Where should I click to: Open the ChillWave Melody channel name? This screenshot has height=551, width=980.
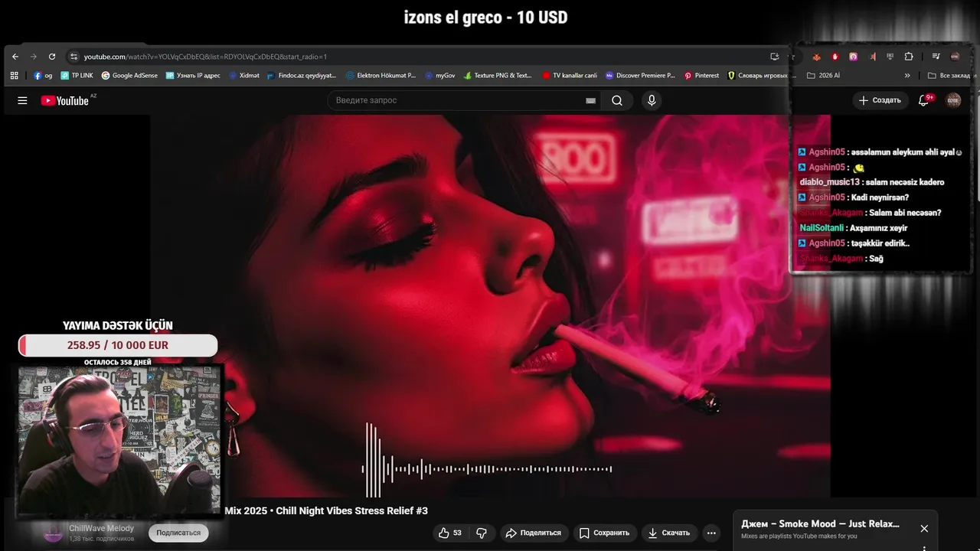[101, 528]
